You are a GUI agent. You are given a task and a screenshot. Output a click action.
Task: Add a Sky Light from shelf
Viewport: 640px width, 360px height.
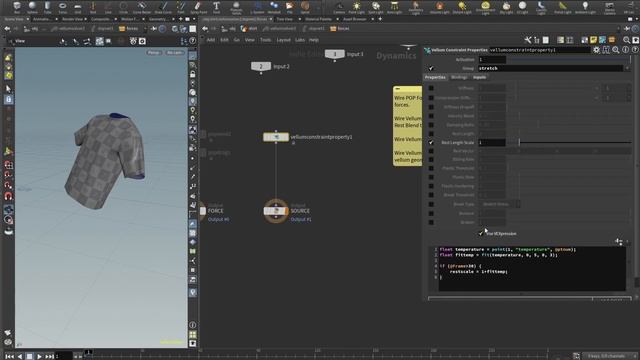click(506, 7)
